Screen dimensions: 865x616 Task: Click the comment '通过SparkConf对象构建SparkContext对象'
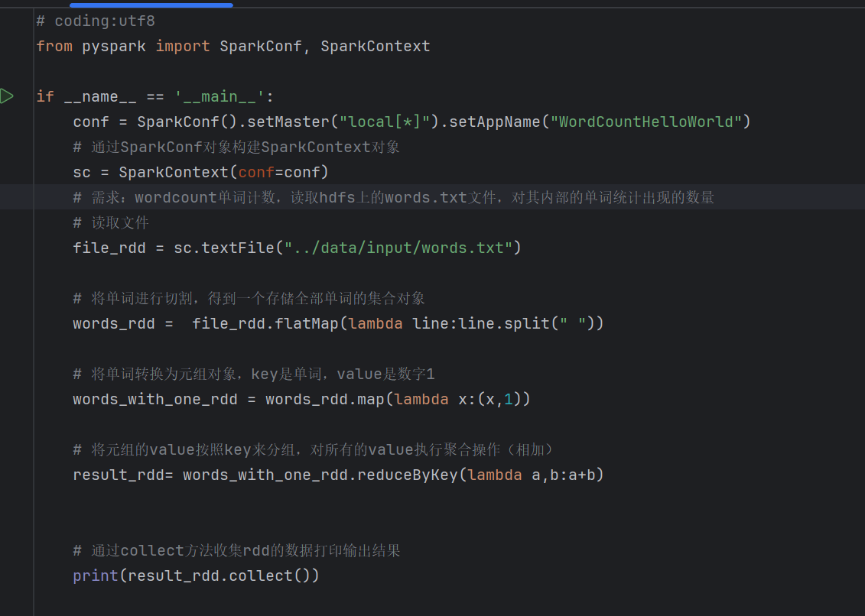coord(246,148)
